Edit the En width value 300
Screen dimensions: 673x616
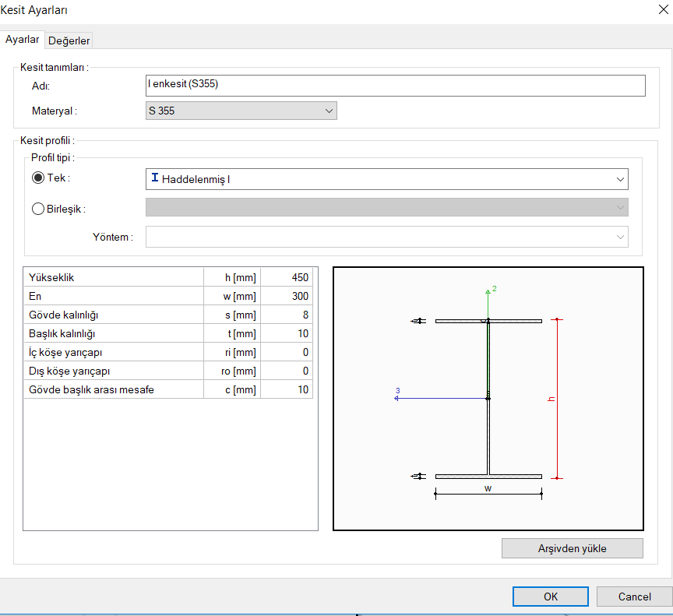point(287,296)
